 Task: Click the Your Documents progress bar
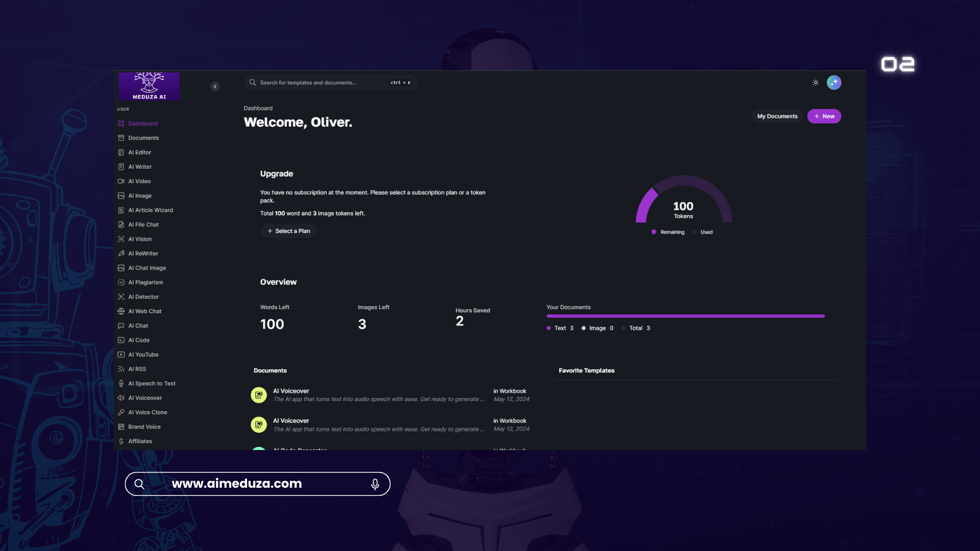[685, 316]
